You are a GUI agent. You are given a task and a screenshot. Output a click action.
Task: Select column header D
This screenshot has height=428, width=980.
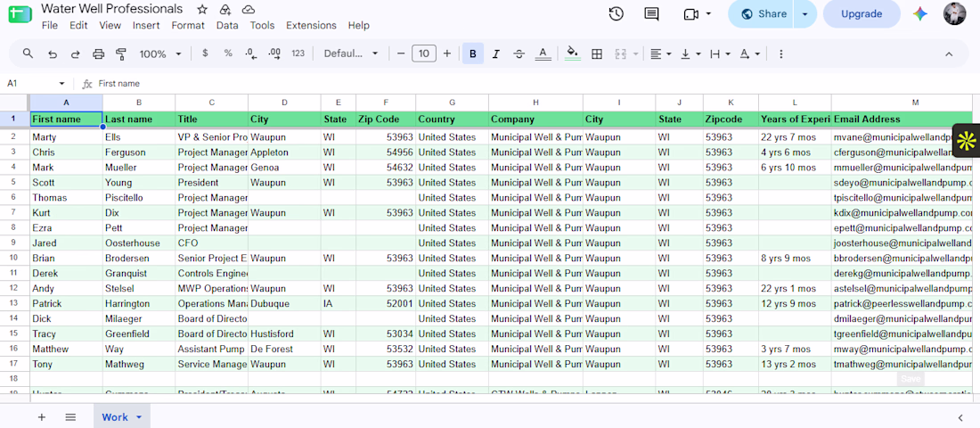284,103
